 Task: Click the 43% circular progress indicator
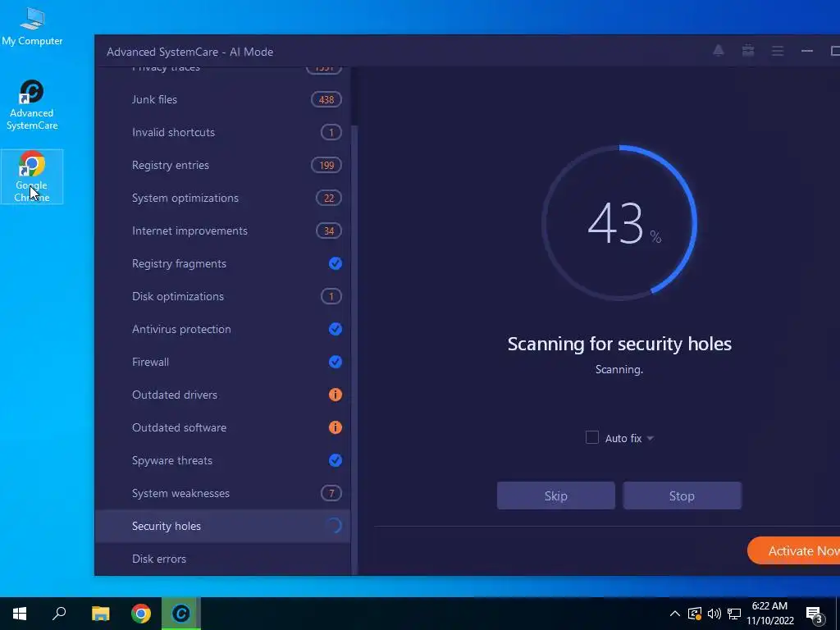[x=619, y=222]
